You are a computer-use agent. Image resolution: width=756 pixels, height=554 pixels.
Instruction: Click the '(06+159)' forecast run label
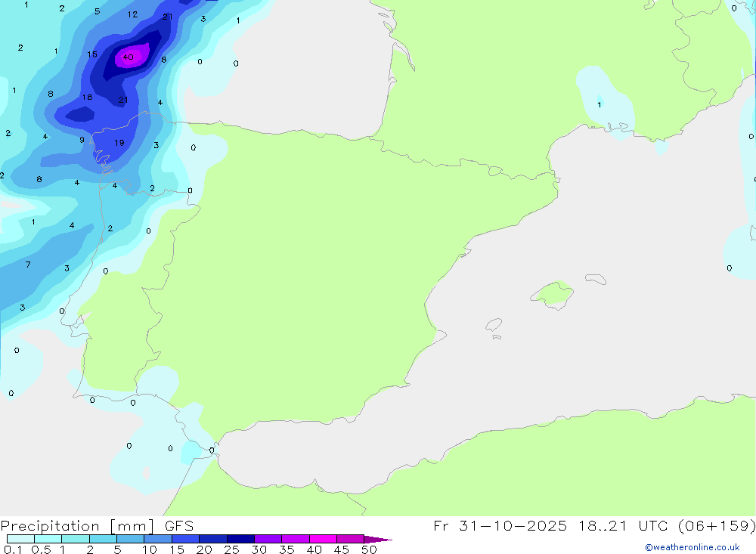(717, 526)
